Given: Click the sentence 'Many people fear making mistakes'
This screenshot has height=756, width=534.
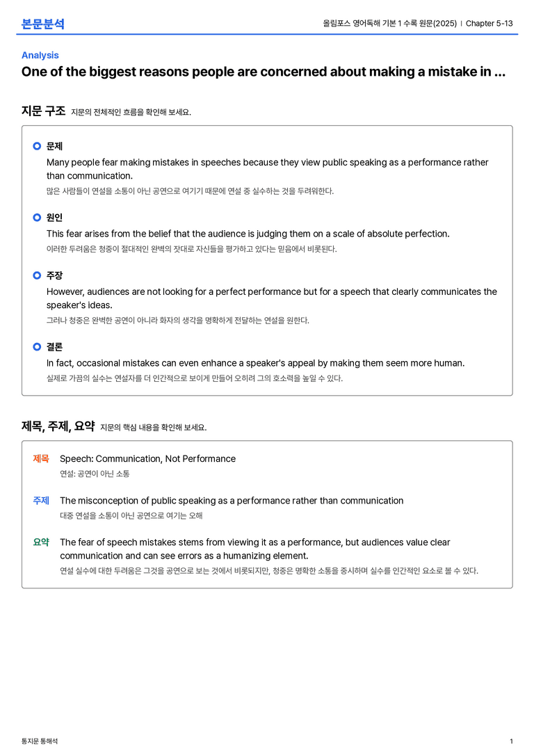Looking at the screenshot, I should click(x=268, y=169).
